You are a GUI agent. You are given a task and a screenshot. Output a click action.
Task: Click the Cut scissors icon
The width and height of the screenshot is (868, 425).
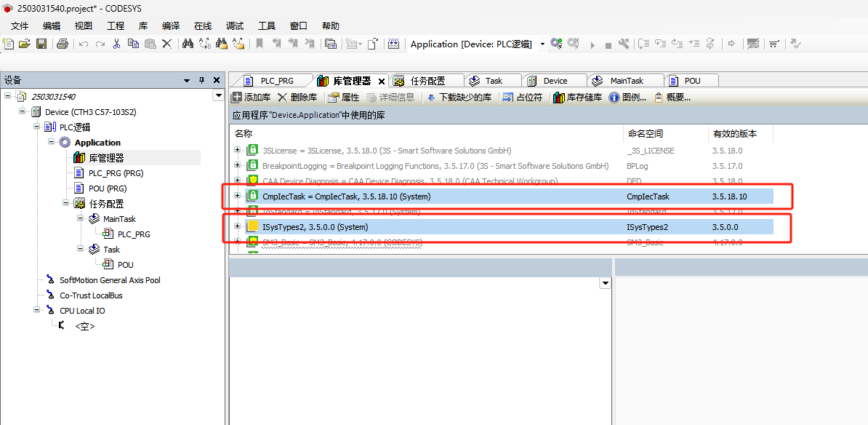(117, 44)
